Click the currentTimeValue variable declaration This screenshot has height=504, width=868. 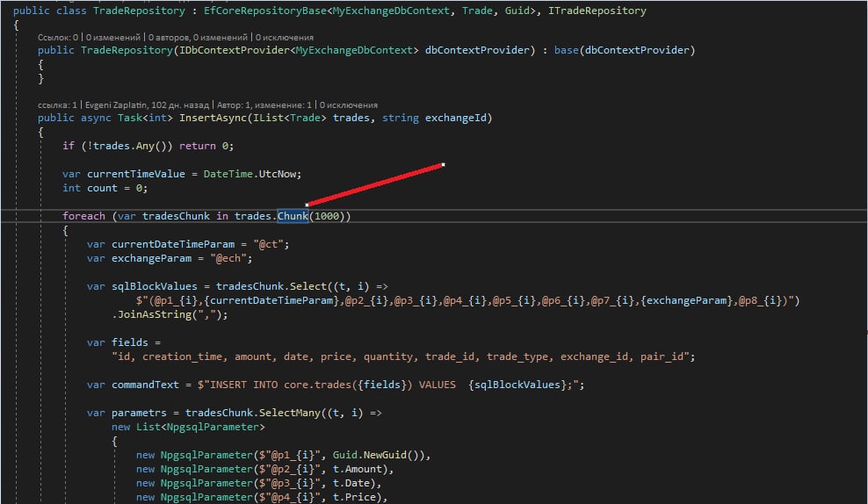(135, 174)
